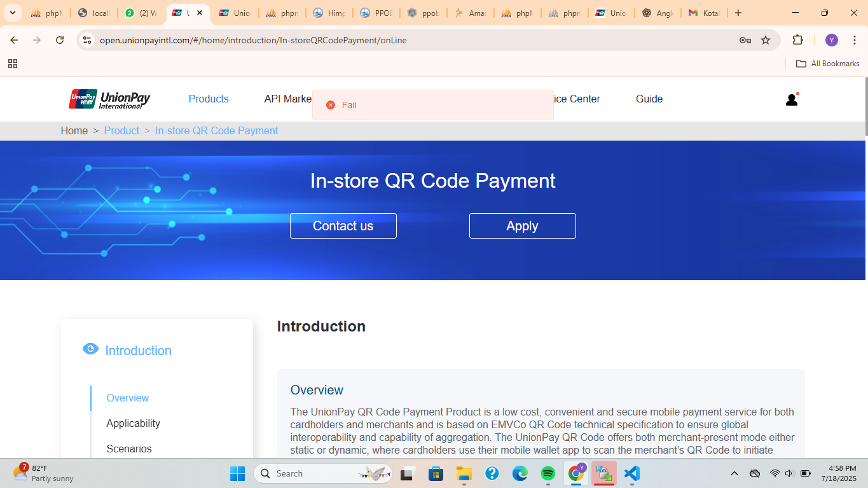This screenshot has height=488, width=868.
Task: Bookmark this page with star icon
Action: [766, 40]
